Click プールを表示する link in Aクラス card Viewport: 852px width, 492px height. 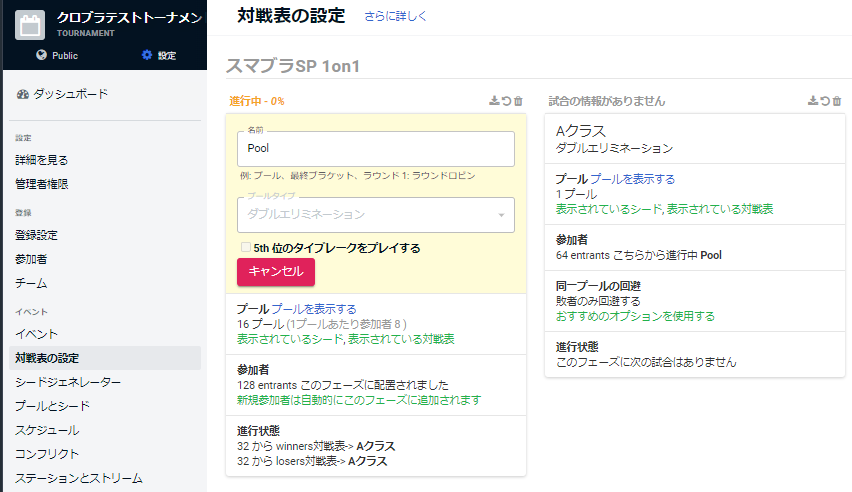(633, 179)
